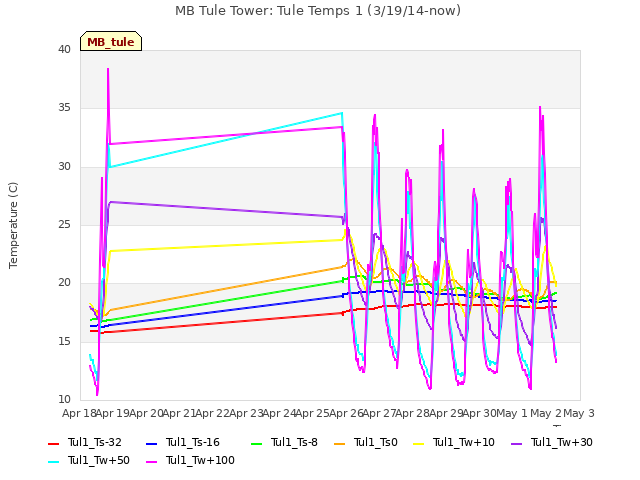Click the blue Tul1_Ts-16 legend swatch

151,443
